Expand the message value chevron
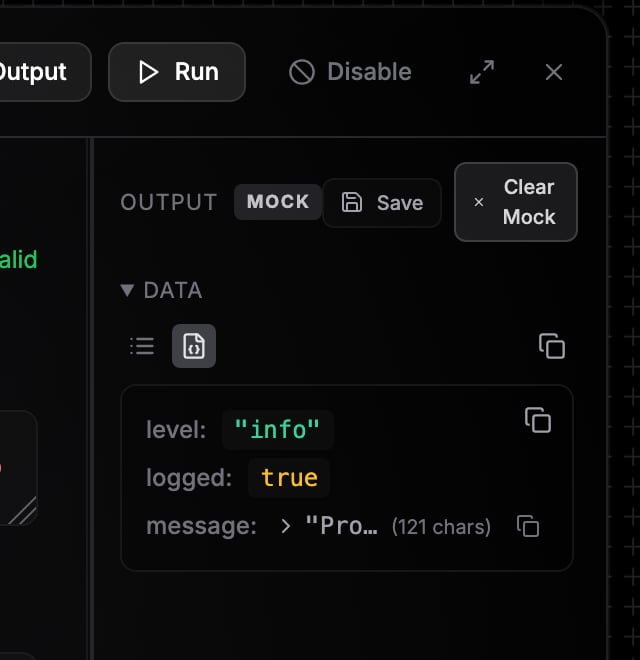This screenshot has width=640, height=660. 285,526
